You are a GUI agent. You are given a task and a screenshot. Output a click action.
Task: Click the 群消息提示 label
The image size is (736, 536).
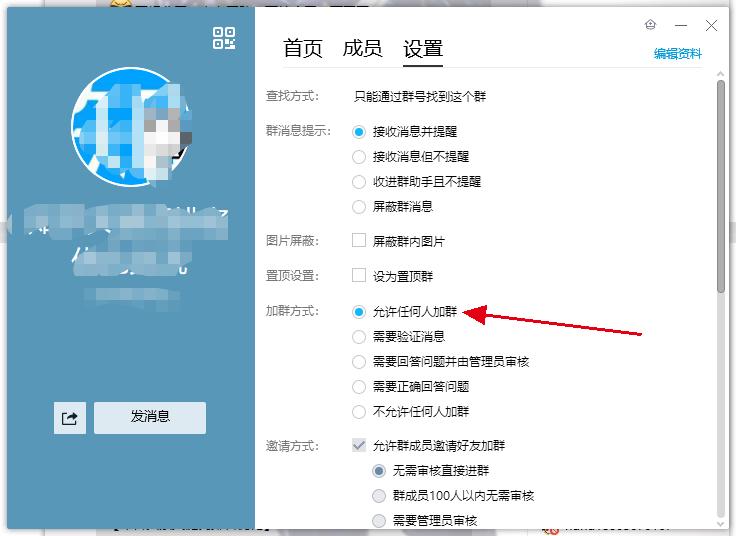coord(299,130)
